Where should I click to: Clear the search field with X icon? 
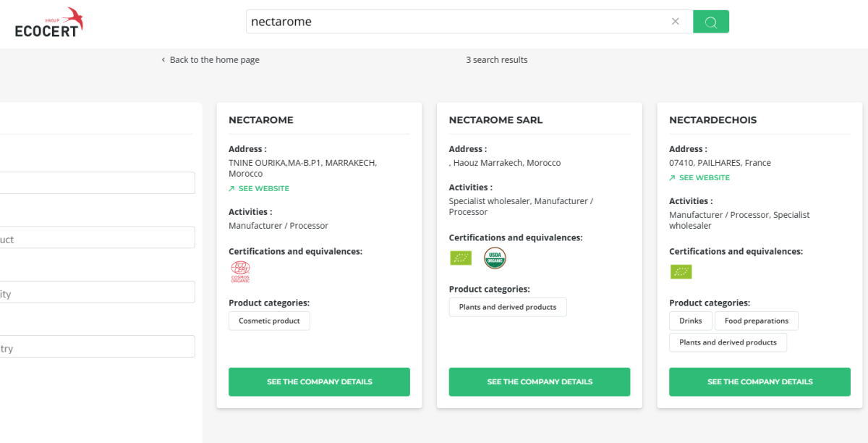pyautogui.click(x=676, y=22)
